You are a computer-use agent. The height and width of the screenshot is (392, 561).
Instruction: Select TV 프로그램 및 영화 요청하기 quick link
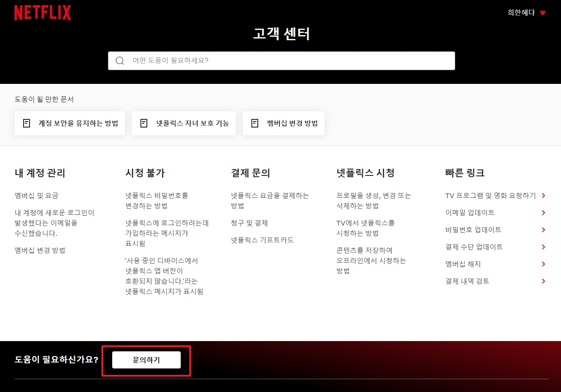pyautogui.click(x=490, y=196)
